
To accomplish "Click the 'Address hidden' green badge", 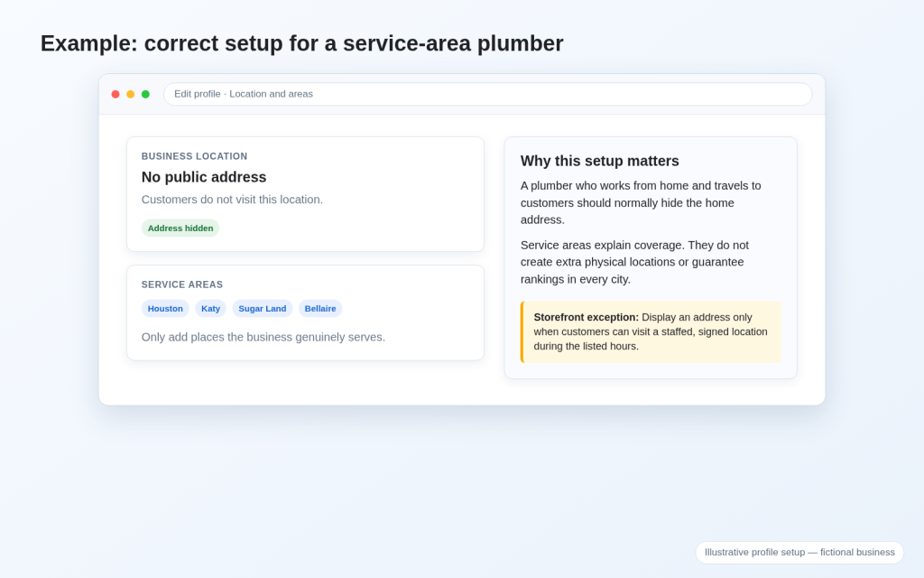I will pyautogui.click(x=180, y=228).
